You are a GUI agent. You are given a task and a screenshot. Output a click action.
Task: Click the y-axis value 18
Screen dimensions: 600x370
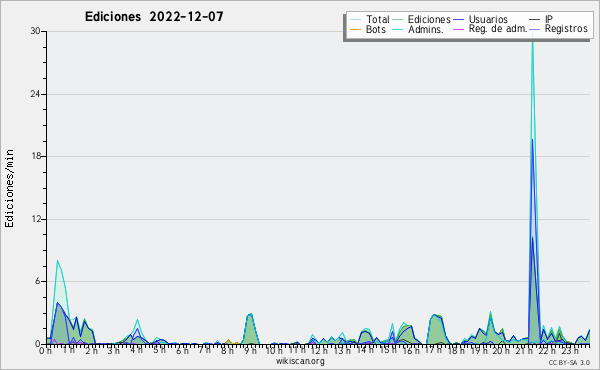pos(36,156)
